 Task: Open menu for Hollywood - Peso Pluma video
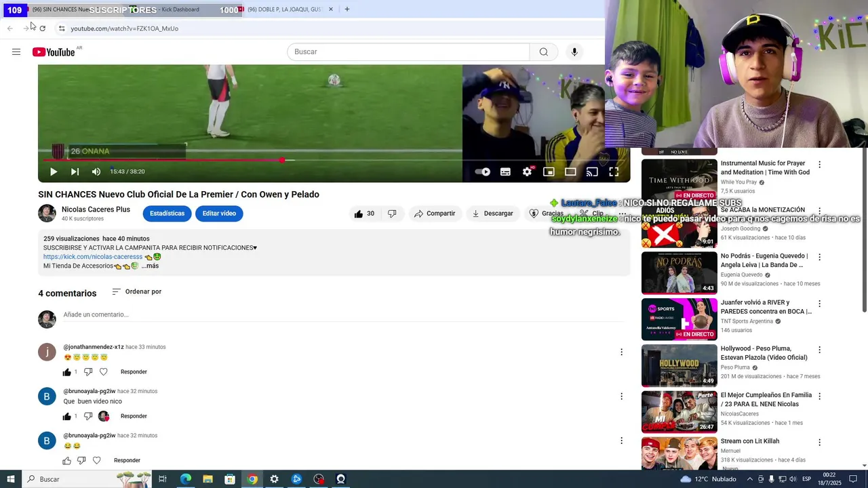point(819,350)
